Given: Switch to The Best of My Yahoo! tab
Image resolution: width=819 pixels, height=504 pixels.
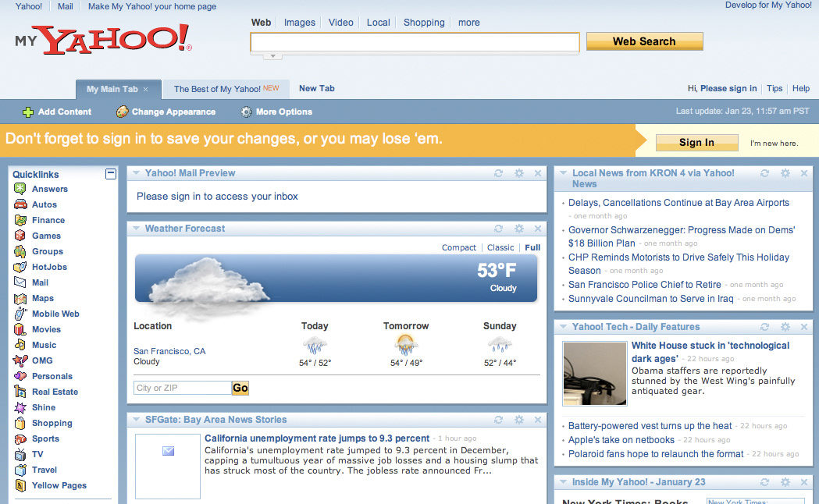Looking at the screenshot, I should 226,89.
